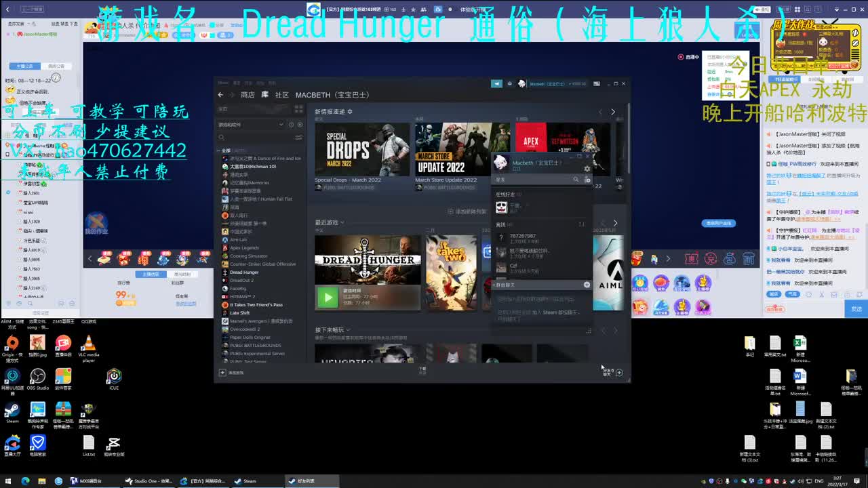Show next news items with right arrow

(613, 113)
